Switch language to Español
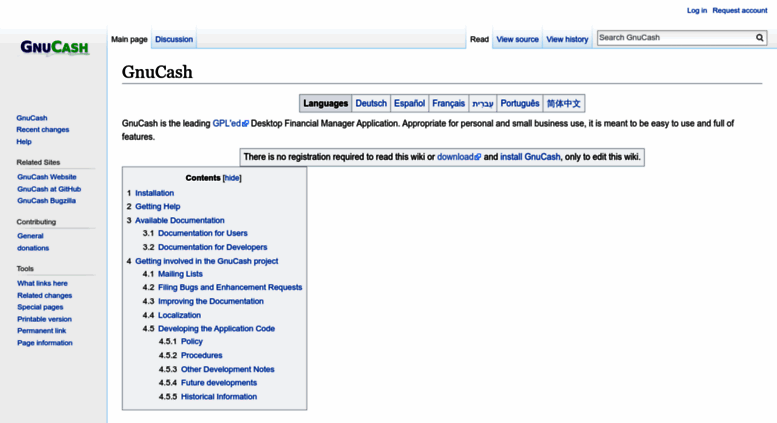Screen dimensions: 777x423 (x=409, y=104)
